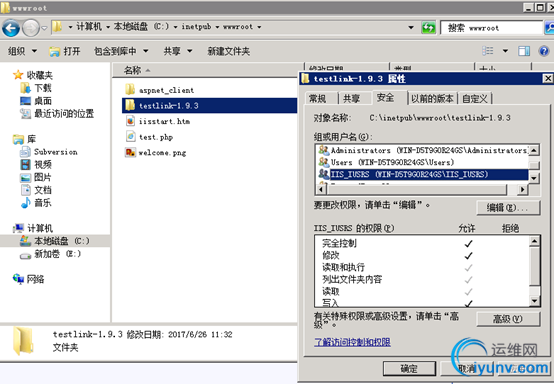Viewport: 554px width, 384px height.
Task: Expand the 计算机 breadcrumb arrow
Action: coord(108,27)
